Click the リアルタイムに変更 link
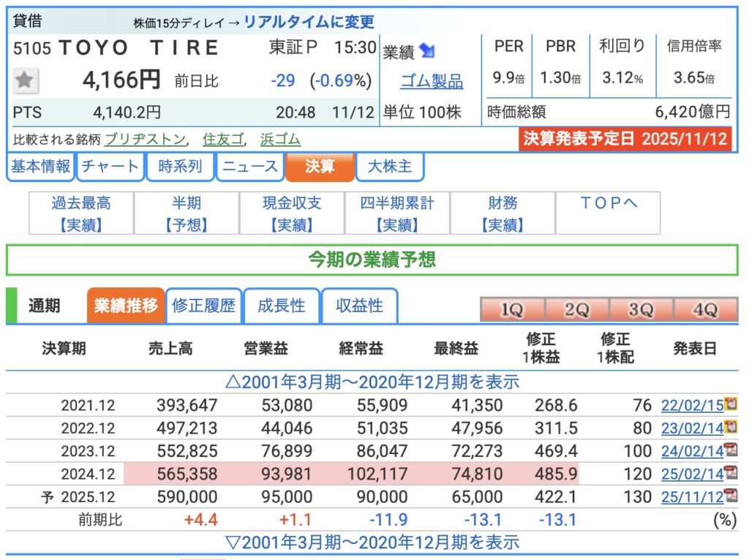 pyautogui.click(x=308, y=22)
